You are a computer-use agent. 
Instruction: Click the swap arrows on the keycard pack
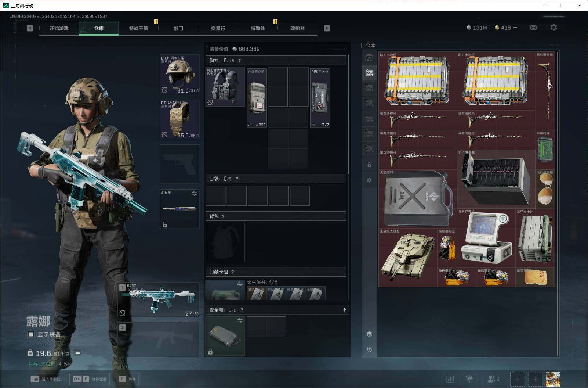(x=240, y=284)
